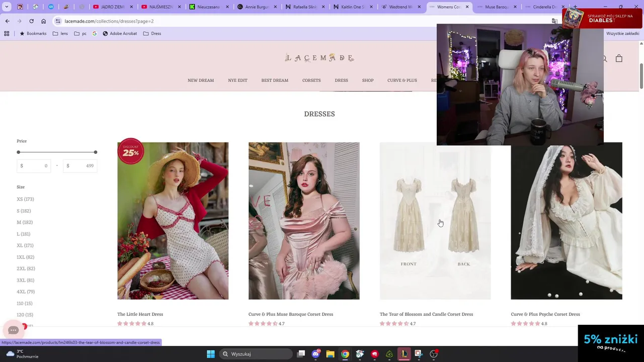Select size S (182) filter
The width and height of the screenshot is (644, 362).
tap(24, 211)
